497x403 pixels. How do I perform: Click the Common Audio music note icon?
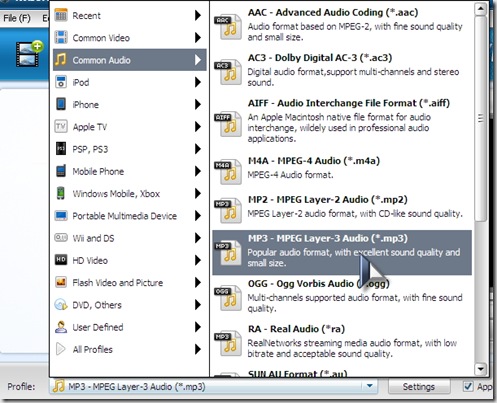click(x=61, y=60)
